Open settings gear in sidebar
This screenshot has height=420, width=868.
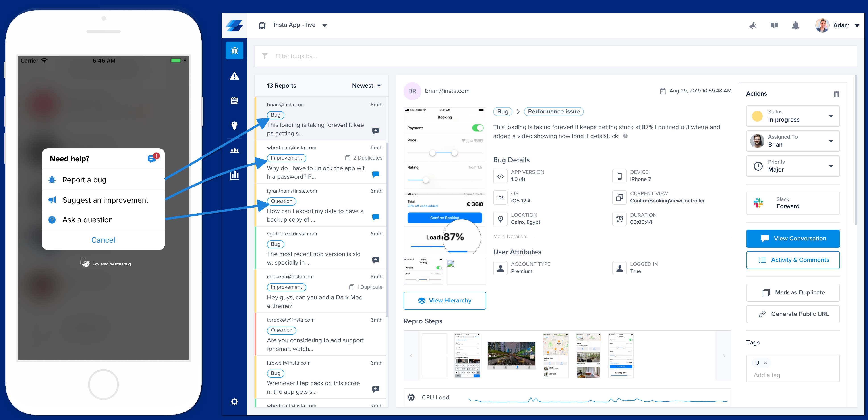click(x=234, y=401)
